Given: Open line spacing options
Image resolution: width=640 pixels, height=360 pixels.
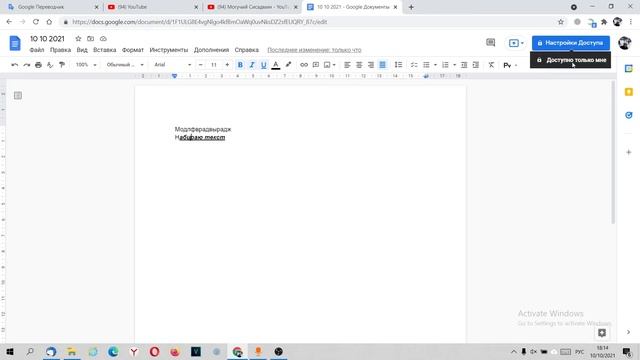Looking at the screenshot, I should tap(398, 65).
